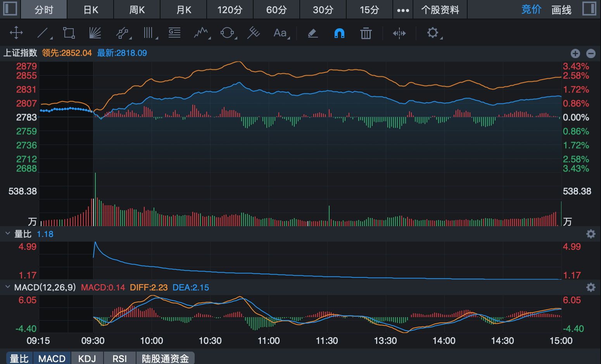Toggle the right sidebar panel icon
This screenshot has height=364, width=601.
tap(589, 9)
